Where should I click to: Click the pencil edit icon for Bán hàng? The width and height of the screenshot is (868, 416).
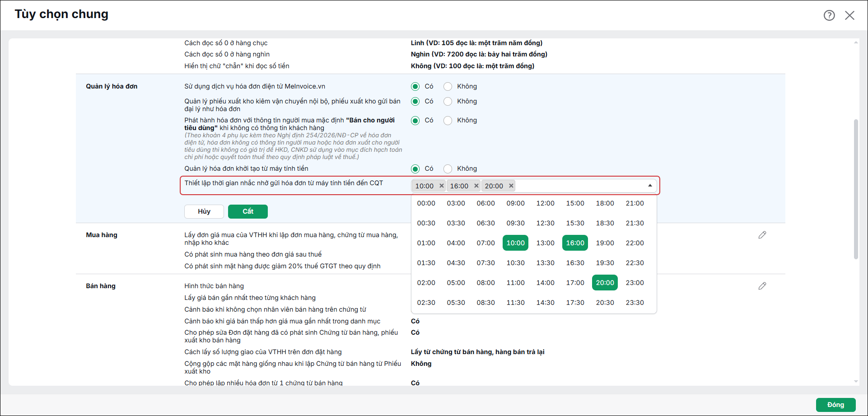pos(762,286)
